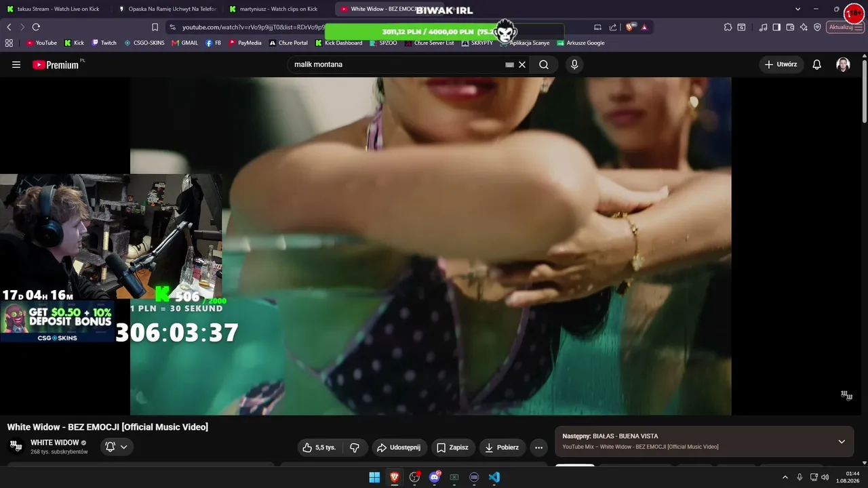Switch to Opaska Na Ramię tab
The image size is (868, 488).
[167, 9]
